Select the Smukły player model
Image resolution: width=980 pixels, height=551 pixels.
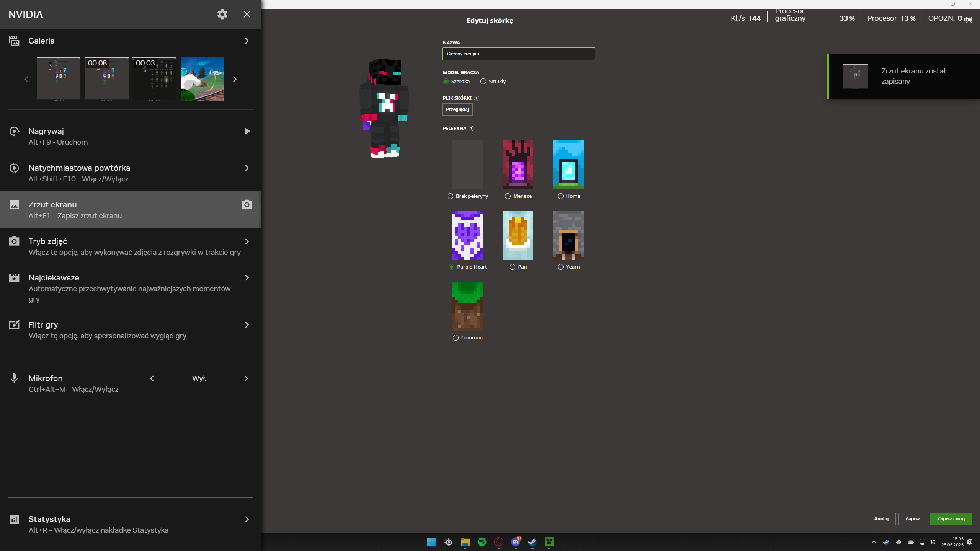tap(483, 82)
